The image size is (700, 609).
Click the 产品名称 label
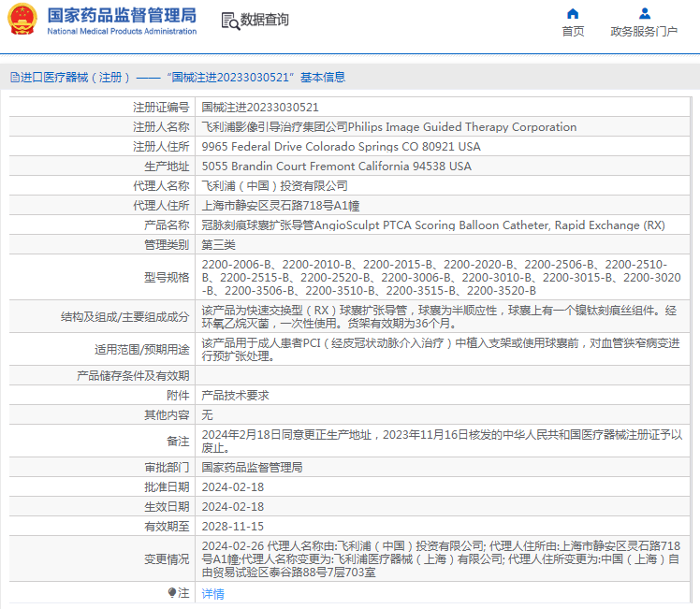pos(167,225)
